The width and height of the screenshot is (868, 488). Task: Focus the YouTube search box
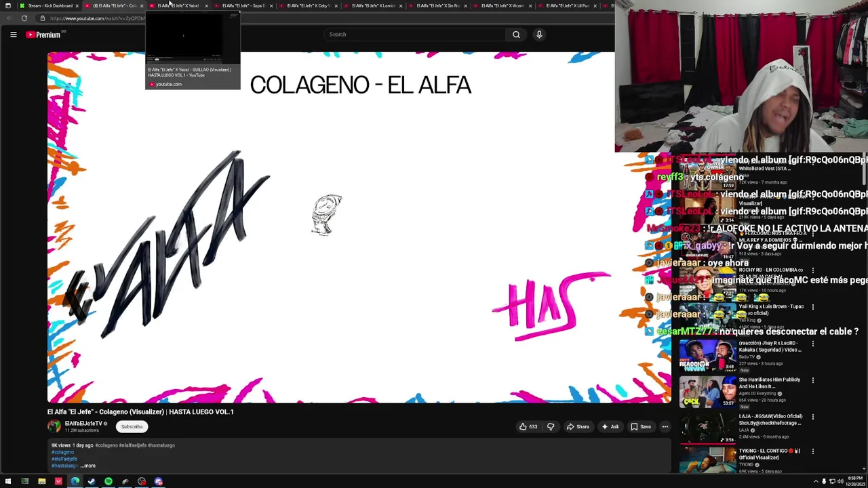(x=414, y=35)
